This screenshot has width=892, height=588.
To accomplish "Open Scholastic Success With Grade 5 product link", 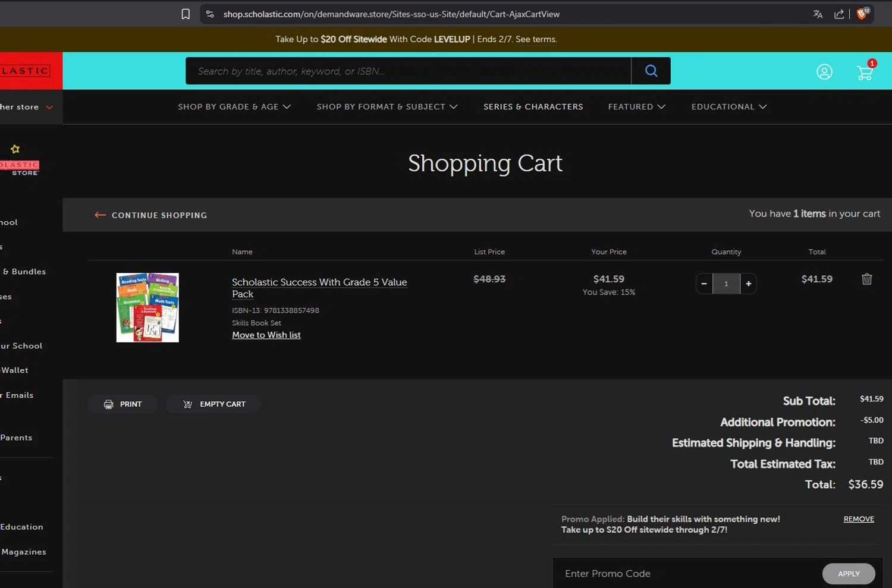I will pos(319,288).
